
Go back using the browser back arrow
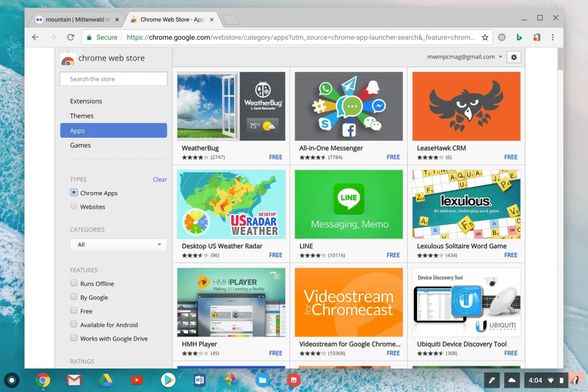[x=35, y=37]
